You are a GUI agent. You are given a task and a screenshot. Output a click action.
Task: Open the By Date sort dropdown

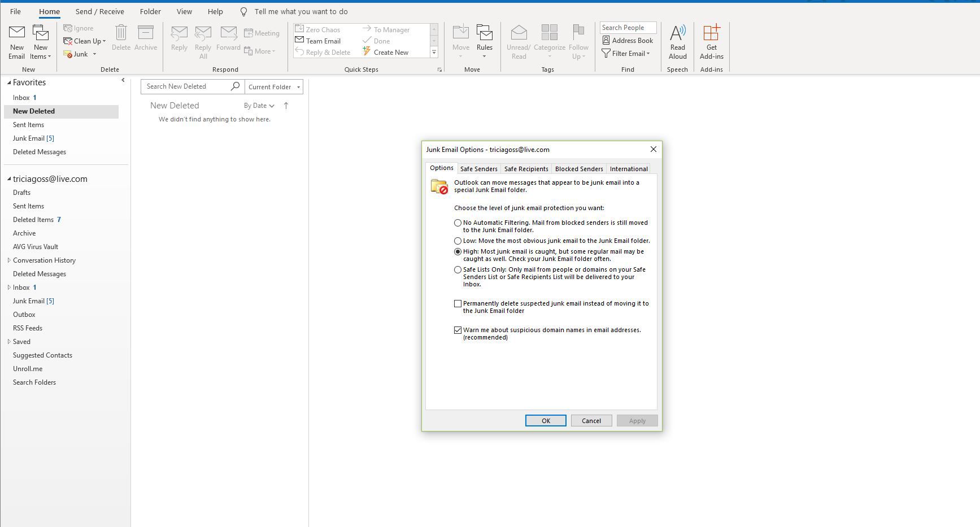(x=259, y=106)
